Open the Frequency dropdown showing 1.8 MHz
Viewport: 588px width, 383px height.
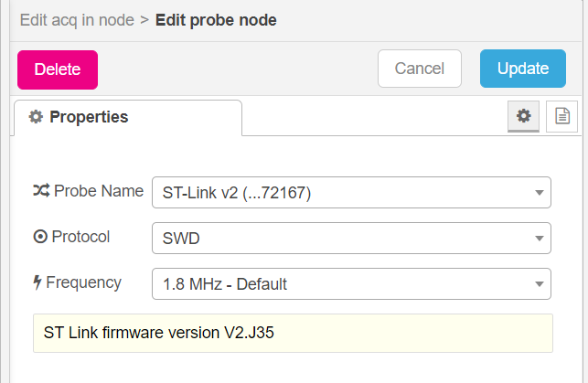pos(351,284)
